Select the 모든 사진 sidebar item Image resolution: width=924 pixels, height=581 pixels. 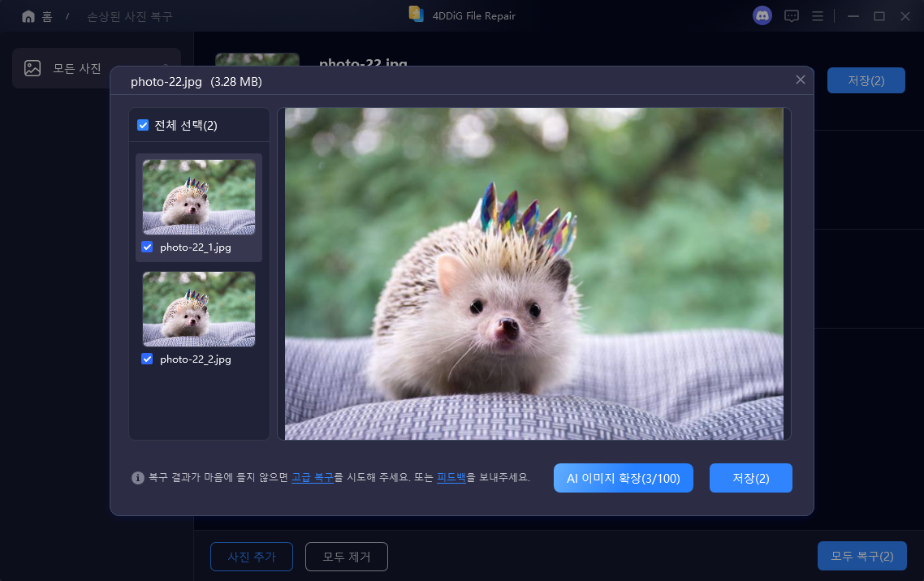pyautogui.click(x=97, y=68)
